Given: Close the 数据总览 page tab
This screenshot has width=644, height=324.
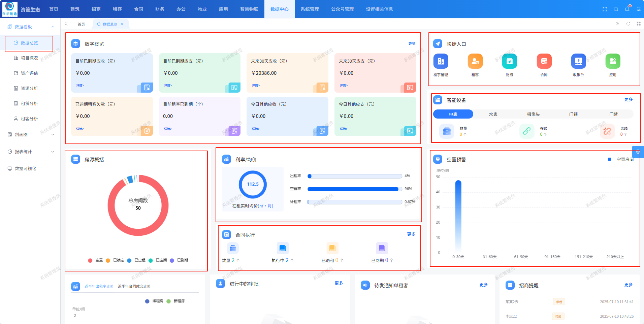Looking at the screenshot, I should [x=122, y=24].
